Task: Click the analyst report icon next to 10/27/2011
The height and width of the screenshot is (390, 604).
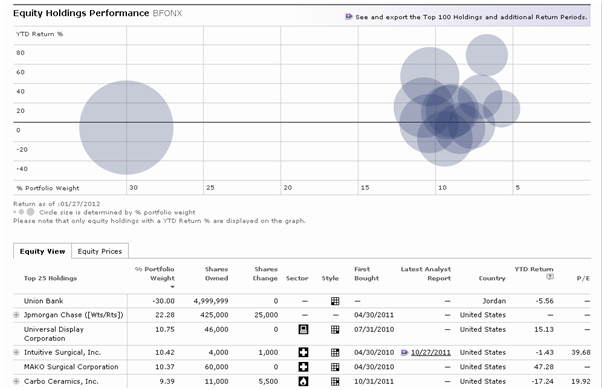Action: tap(404, 352)
